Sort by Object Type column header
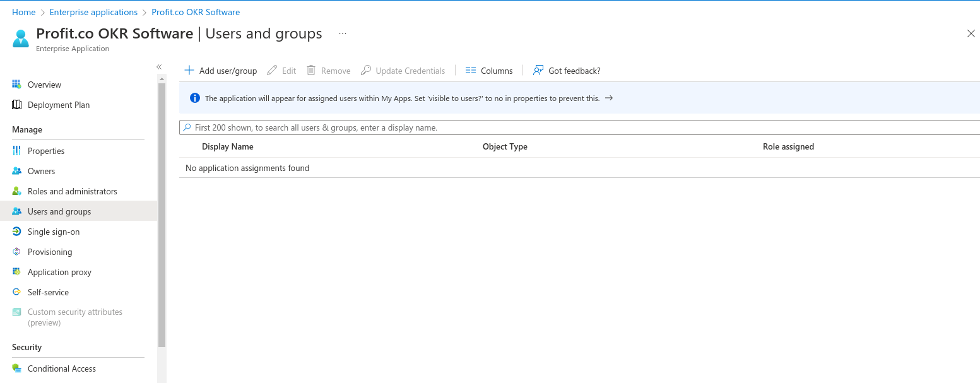 click(x=505, y=146)
